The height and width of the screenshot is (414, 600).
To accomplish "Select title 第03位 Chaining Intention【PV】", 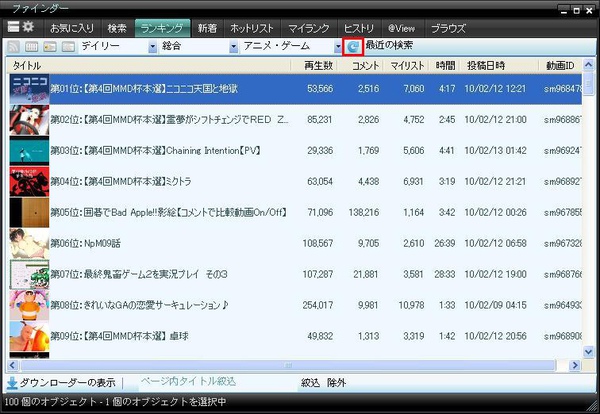I will [x=155, y=151].
